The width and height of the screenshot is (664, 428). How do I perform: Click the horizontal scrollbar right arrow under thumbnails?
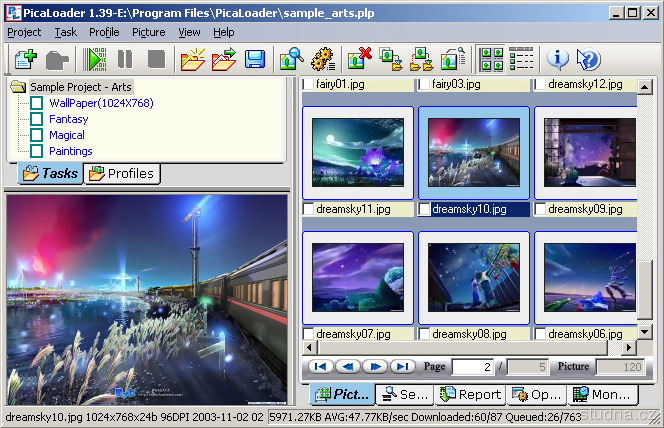627,347
